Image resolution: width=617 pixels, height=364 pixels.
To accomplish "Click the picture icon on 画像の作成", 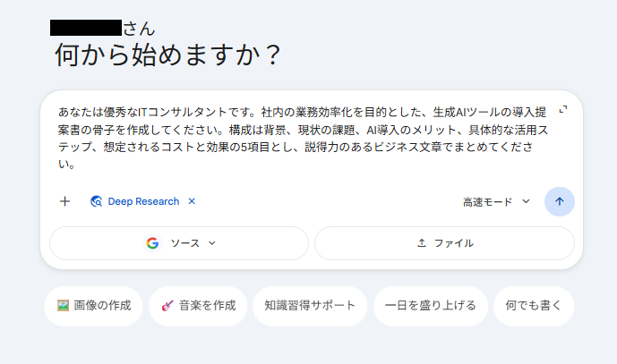I will [x=63, y=305].
